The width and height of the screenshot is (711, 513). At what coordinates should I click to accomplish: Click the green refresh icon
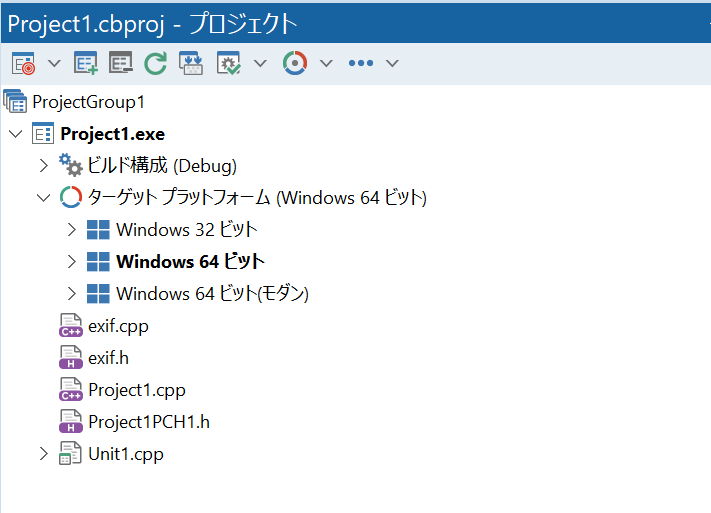155,63
